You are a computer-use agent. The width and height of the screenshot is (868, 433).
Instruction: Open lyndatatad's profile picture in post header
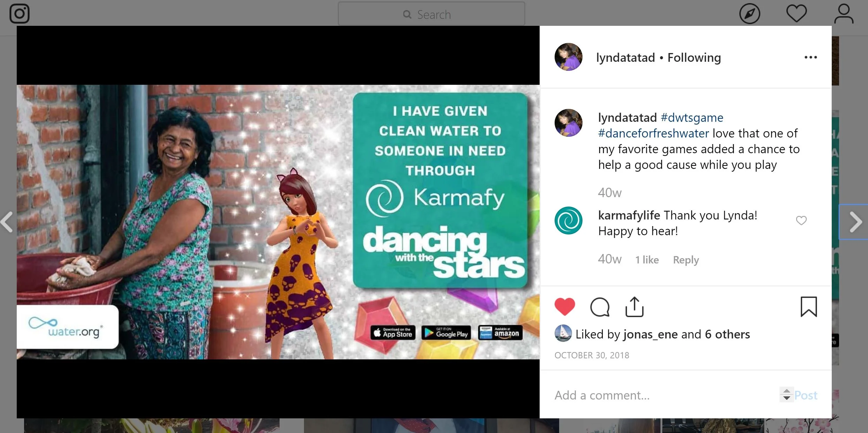click(568, 57)
